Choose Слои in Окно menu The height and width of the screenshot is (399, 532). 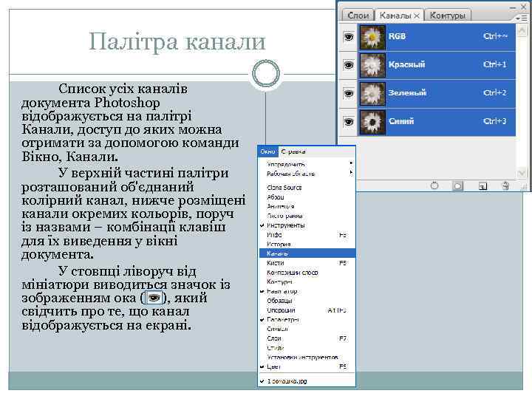click(x=307, y=338)
